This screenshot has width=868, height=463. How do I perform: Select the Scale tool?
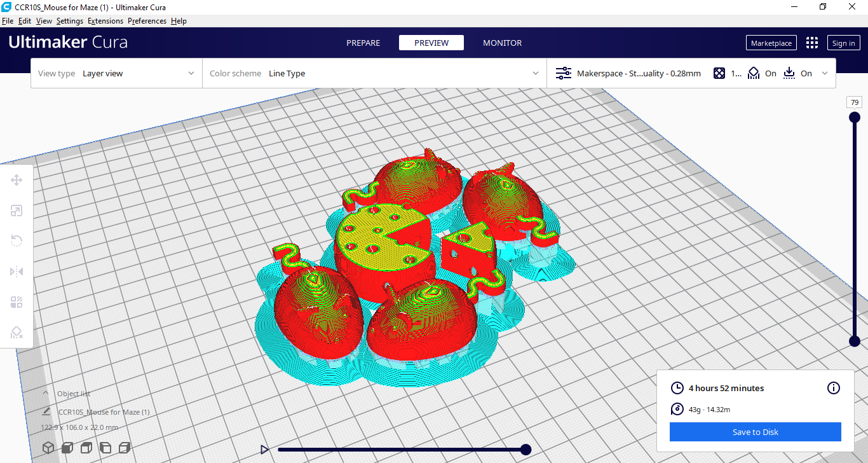pos(17,211)
